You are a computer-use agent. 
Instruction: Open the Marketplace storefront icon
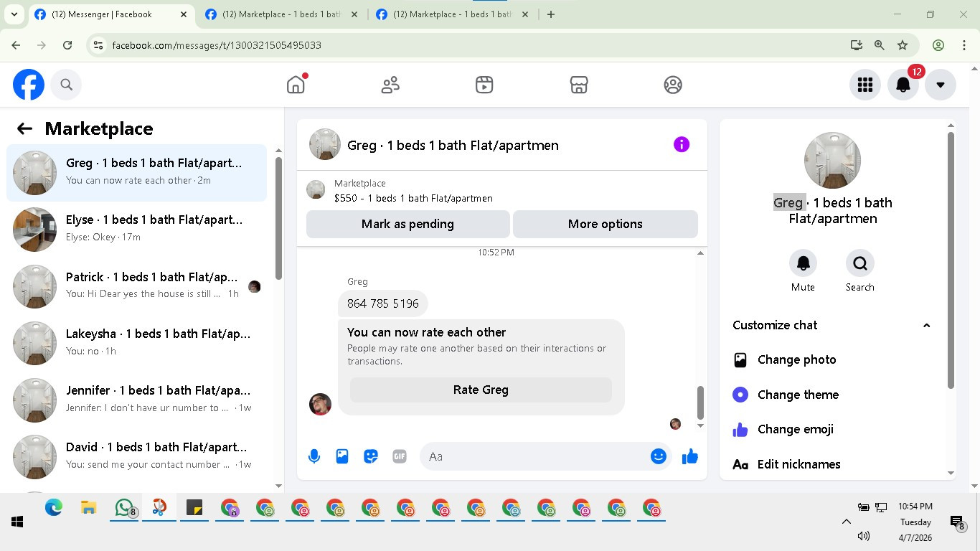coord(579,85)
